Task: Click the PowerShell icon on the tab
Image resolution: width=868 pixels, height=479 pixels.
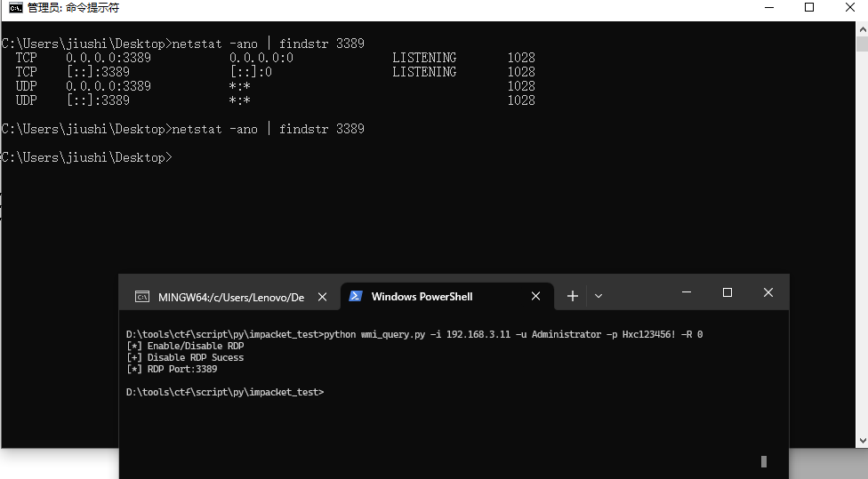Action: point(356,297)
